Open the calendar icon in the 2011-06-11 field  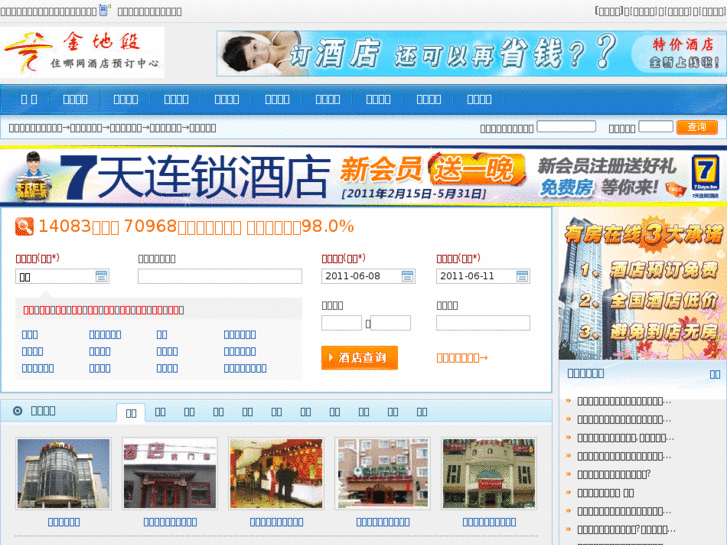522,276
